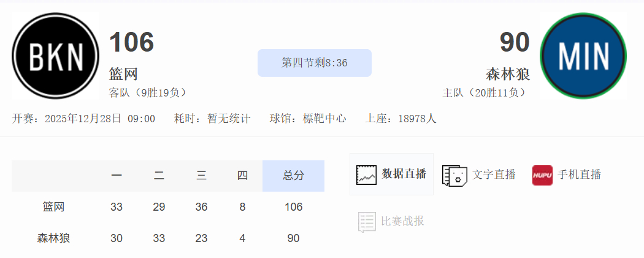Open the 文字直播 link
Screen dimensions: 644x258
point(494,174)
